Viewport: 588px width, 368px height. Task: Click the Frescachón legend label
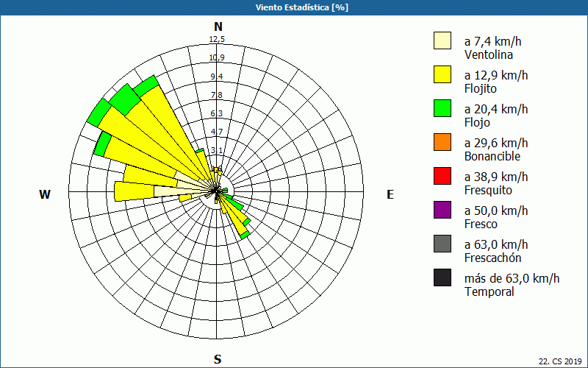click(492, 258)
